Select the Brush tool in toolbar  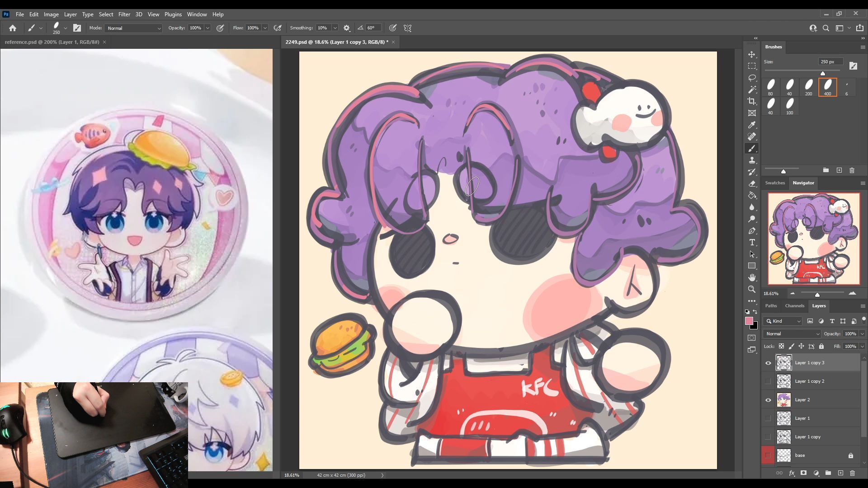[x=752, y=148]
